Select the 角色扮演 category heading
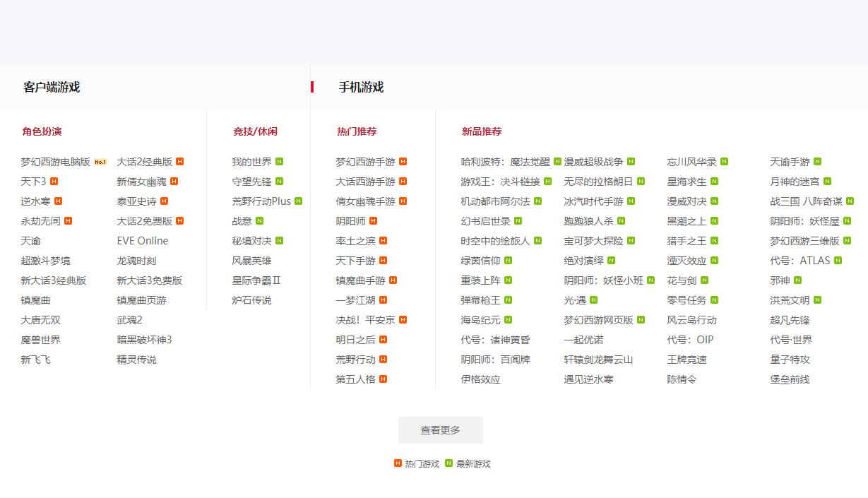Viewport: 868px width, 498px height. tap(42, 131)
